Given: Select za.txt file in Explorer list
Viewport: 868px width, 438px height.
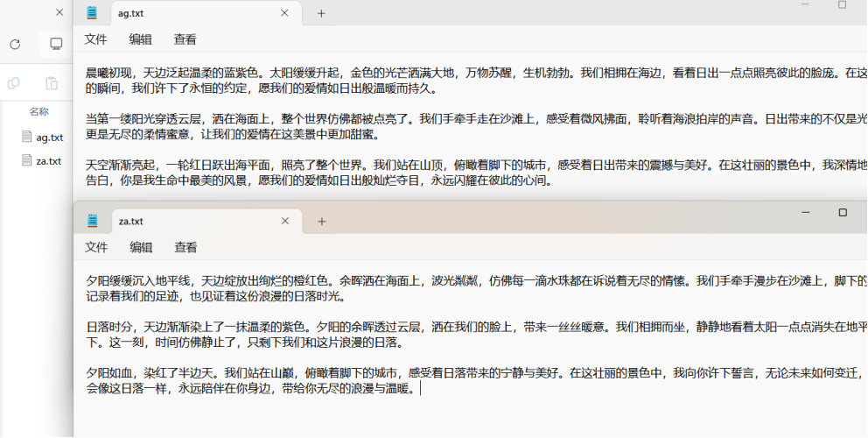Looking at the screenshot, I should [x=42, y=161].
